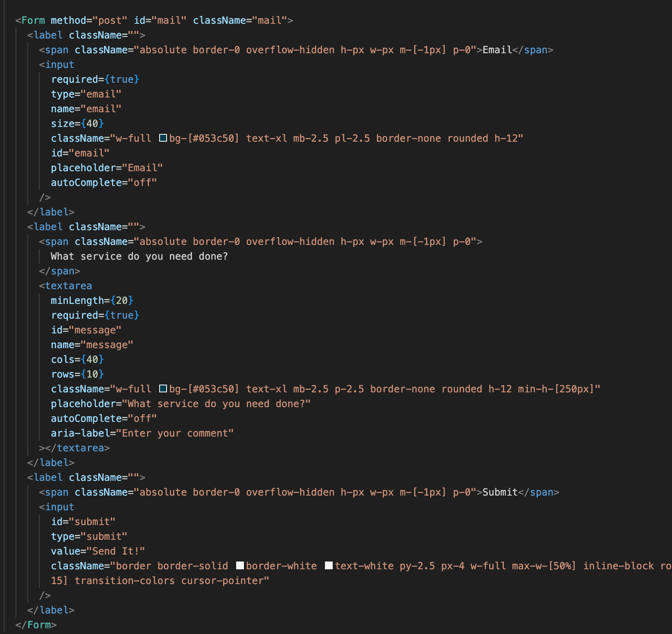Screen dimensions: 672x634
Task: Click minLength={20} in the textarea
Action: point(92,301)
